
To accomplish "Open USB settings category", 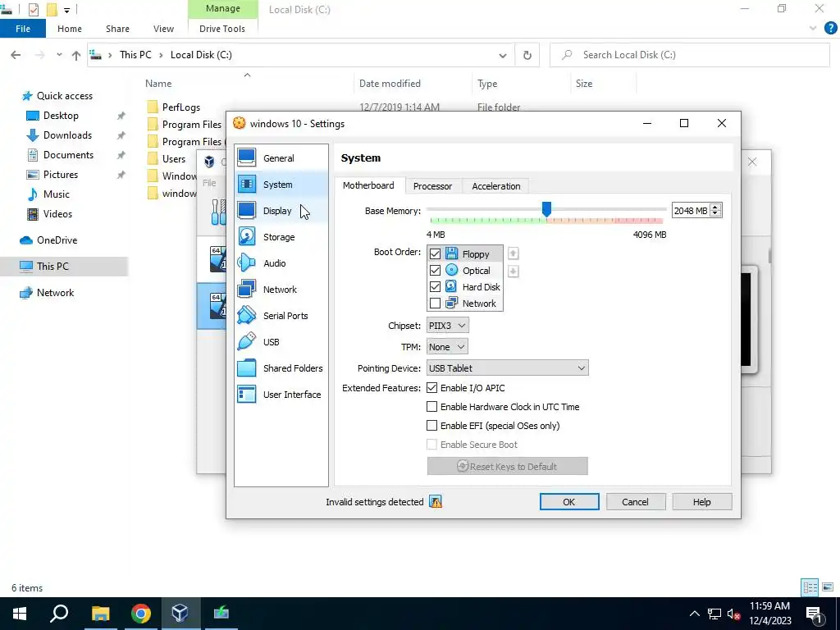I will click(x=281, y=342).
